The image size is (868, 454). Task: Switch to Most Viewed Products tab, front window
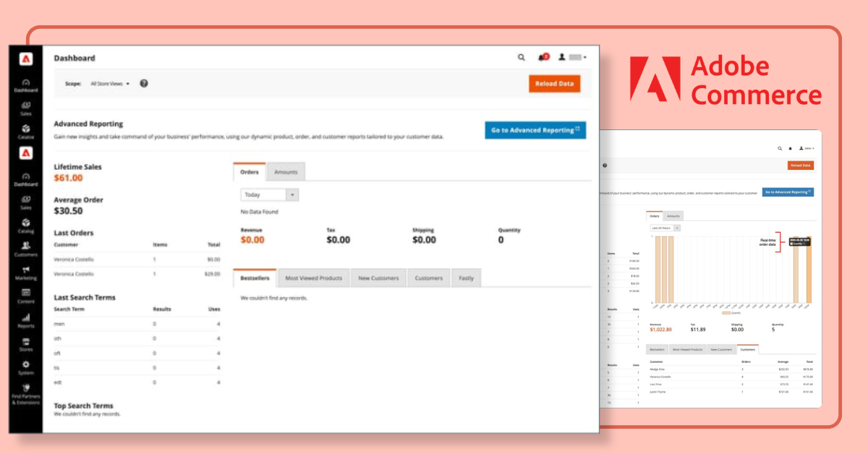(x=314, y=278)
